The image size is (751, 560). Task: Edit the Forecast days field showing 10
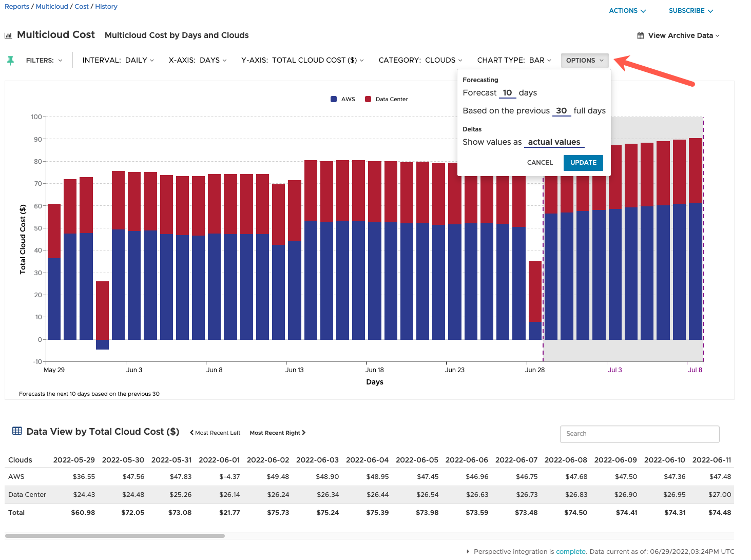click(x=507, y=93)
